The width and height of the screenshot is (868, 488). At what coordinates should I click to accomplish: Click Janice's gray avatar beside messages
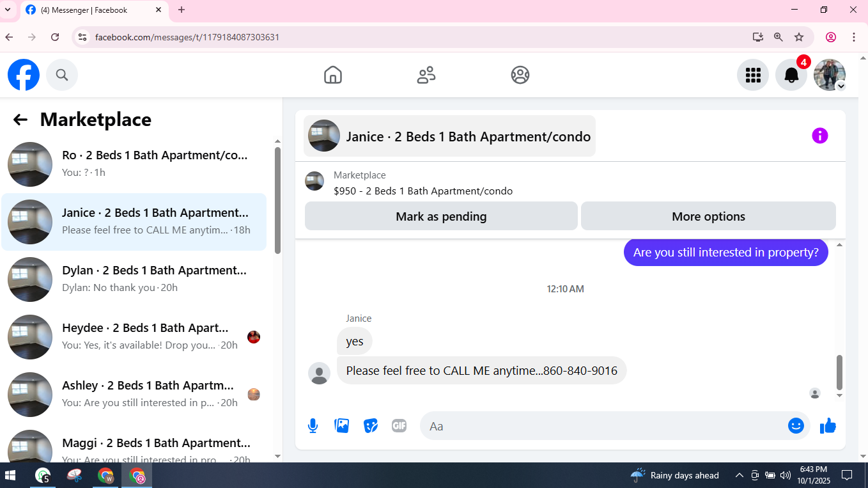pyautogui.click(x=319, y=373)
